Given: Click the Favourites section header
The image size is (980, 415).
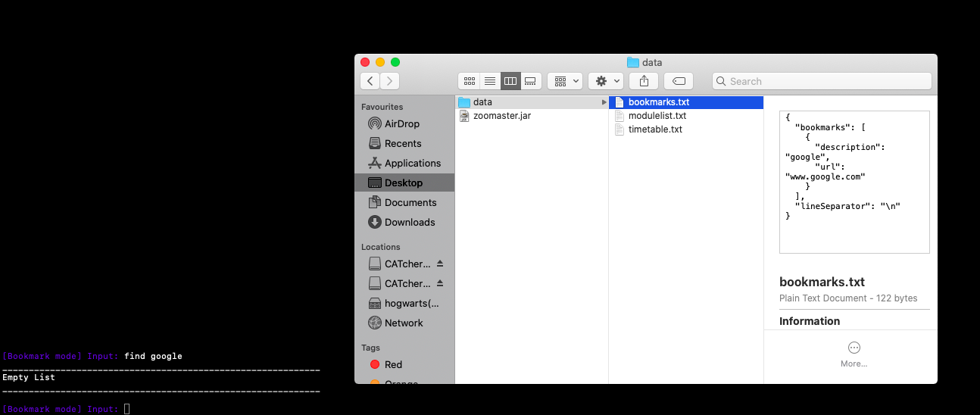Looking at the screenshot, I should pos(382,107).
